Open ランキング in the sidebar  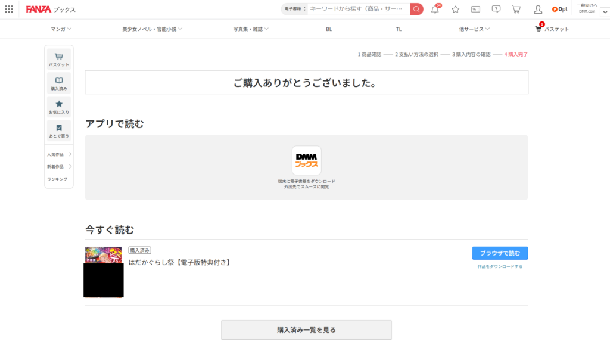click(x=57, y=179)
